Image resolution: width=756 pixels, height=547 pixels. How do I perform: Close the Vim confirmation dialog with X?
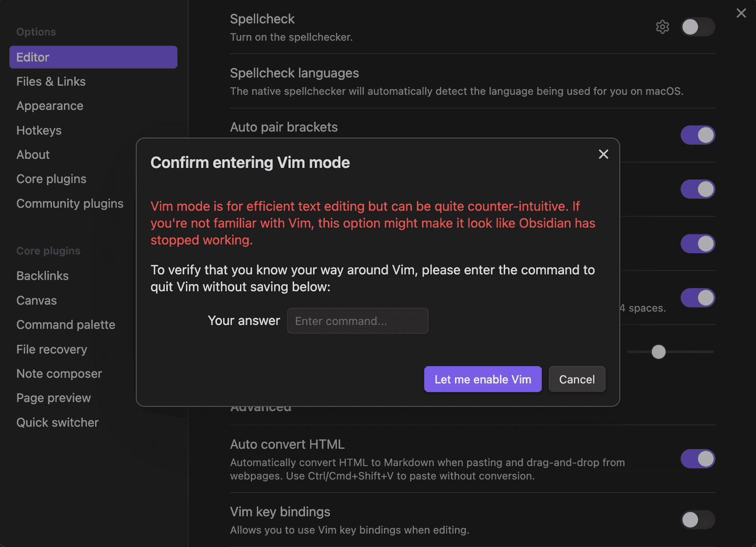(x=603, y=154)
